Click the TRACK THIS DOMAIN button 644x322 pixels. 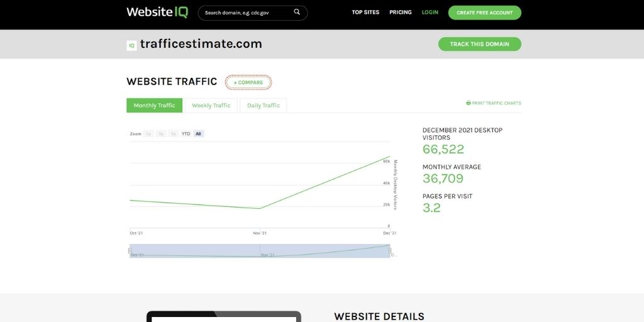(x=480, y=44)
